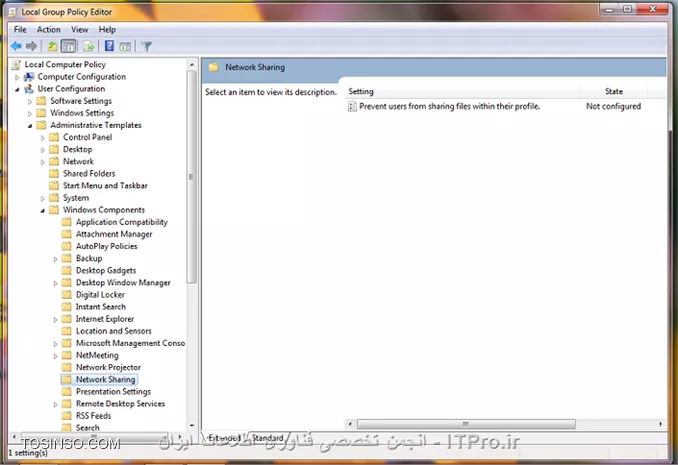Toggle Show/Hide Action Pane toolbar icon

coord(125,46)
